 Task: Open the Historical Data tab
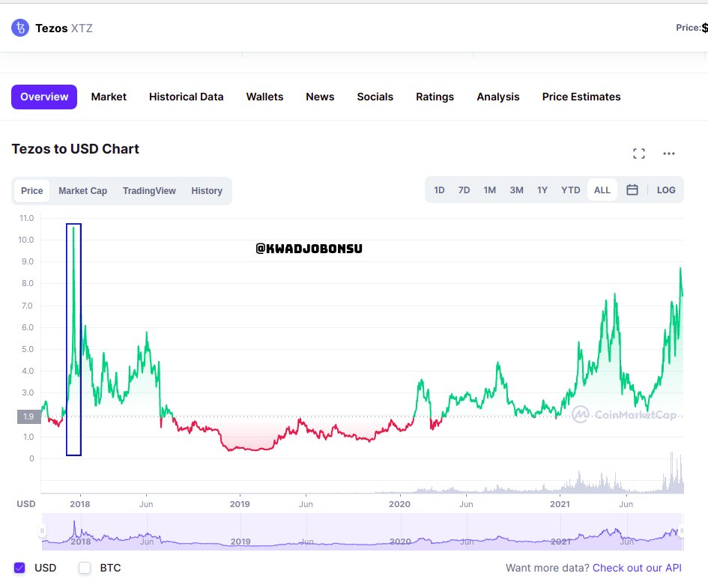point(186,97)
